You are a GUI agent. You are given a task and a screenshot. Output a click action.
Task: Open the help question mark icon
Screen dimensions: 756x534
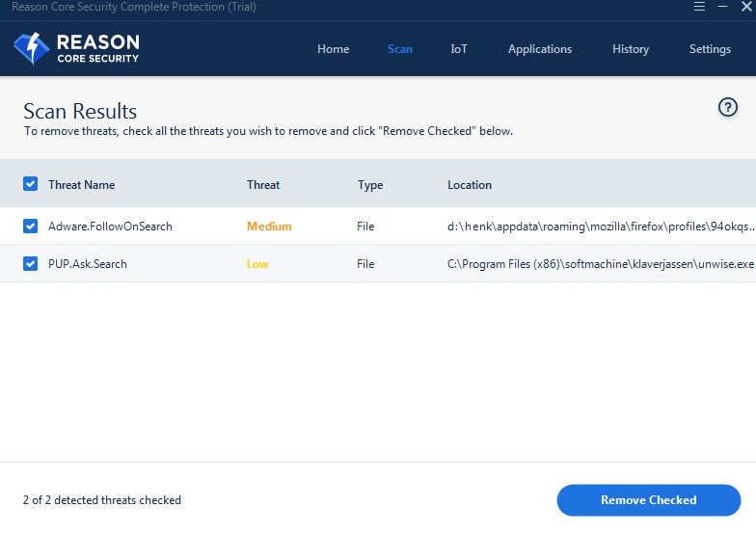[727, 107]
